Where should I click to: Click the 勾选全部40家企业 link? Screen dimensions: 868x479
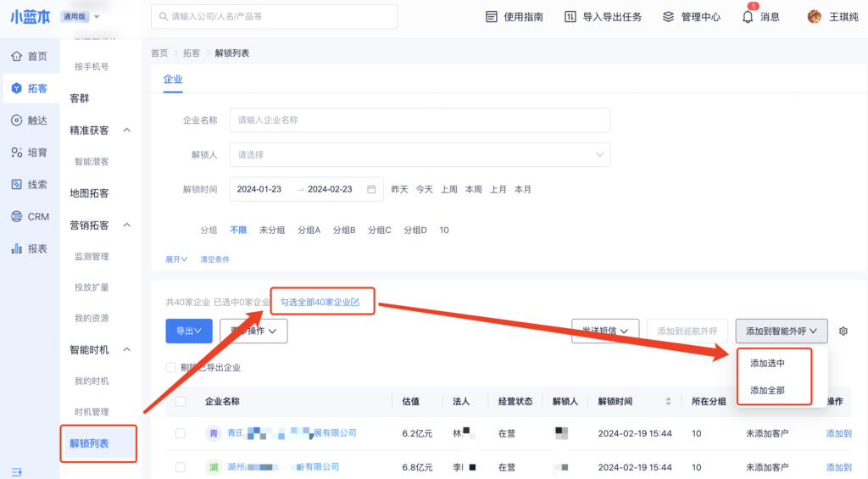coord(320,302)
